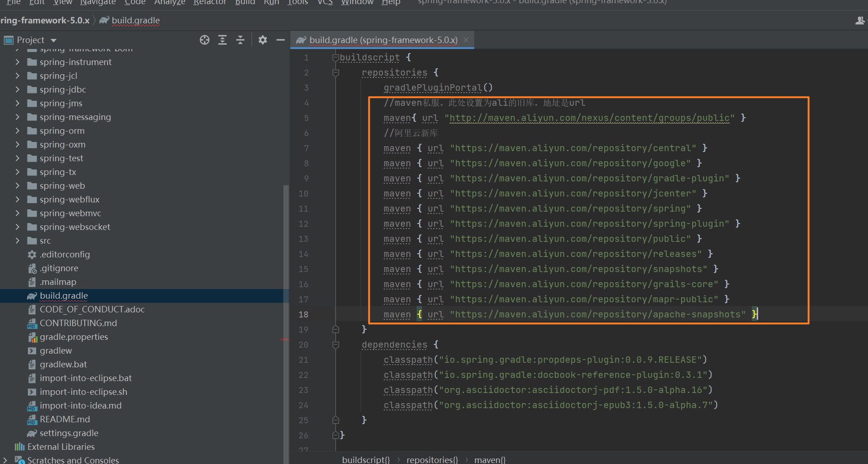Screen dimensions: 868x464
Task: Click the import-into-idea.md markdown icon
Action: (x=32, y=406)
